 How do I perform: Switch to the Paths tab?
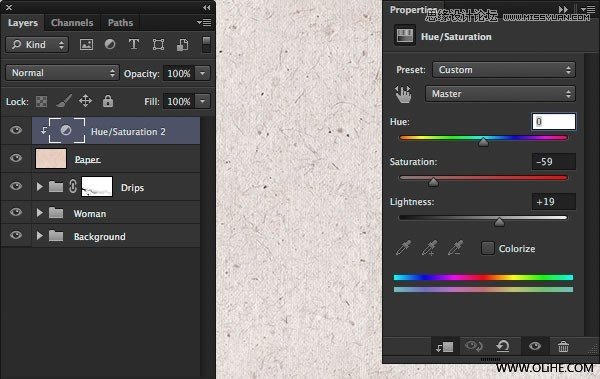(120, 23)
